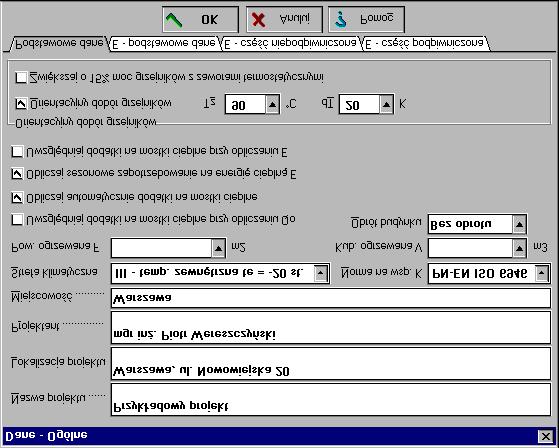Click the Kub. ogrzewana V input field

point(471,248)
